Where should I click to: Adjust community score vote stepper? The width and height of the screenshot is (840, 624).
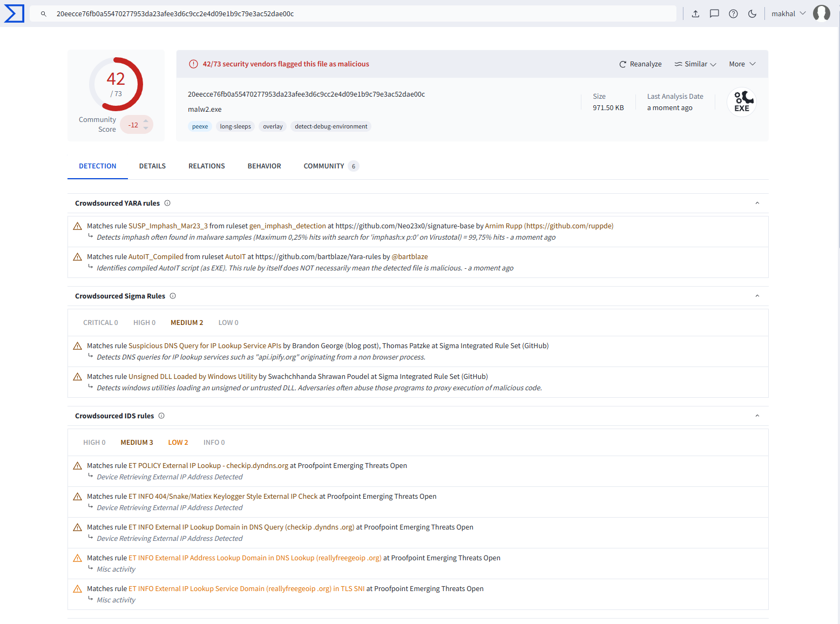coord(146,125)
